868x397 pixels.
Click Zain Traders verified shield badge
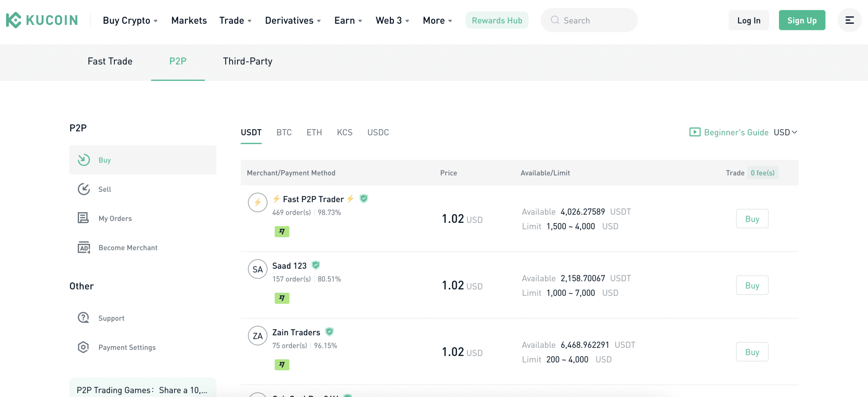coord(329,332)
